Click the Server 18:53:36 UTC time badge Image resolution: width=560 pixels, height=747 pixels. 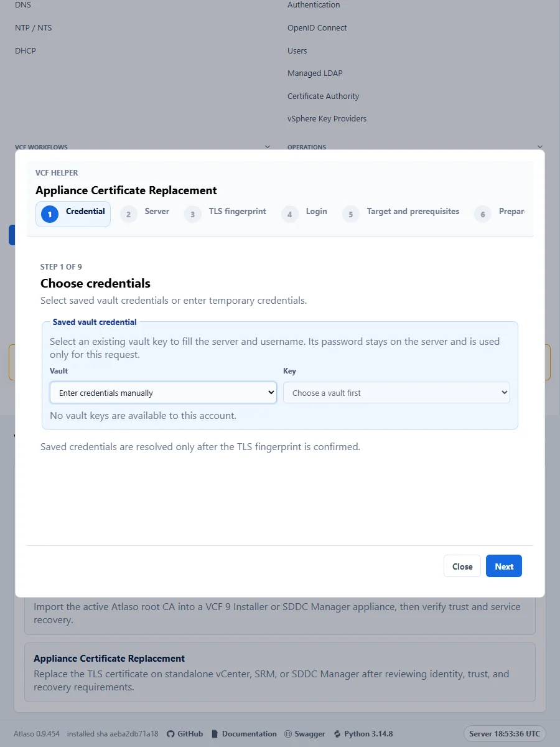(x=505, y=733)
